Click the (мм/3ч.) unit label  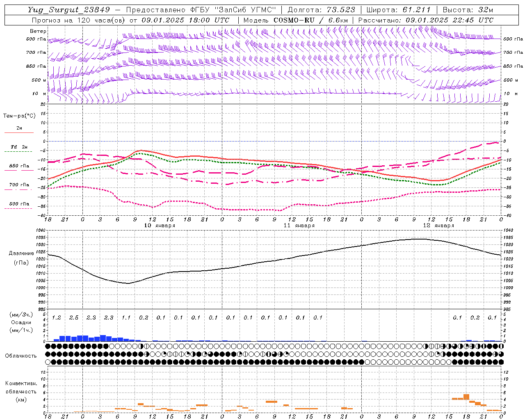(x=21, y=315)
